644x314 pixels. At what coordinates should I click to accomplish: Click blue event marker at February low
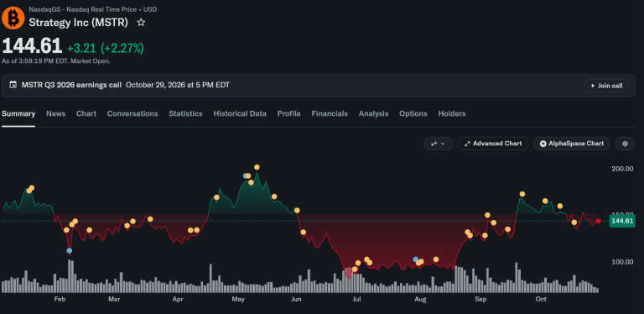pos(70,250)
